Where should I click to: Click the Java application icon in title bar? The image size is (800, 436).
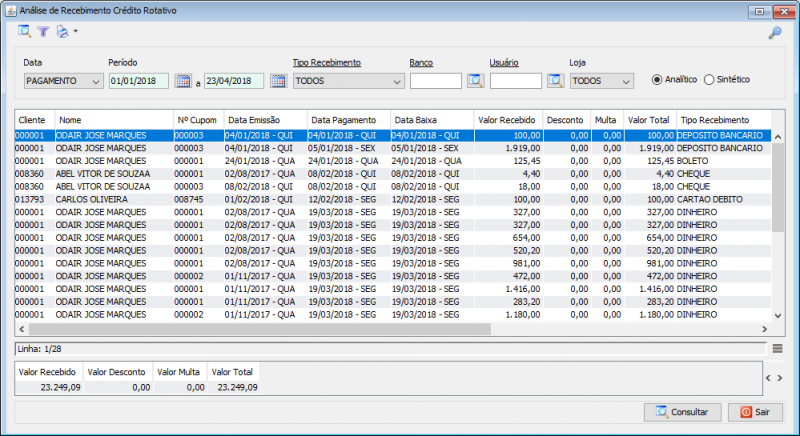[x=11, y=11]
